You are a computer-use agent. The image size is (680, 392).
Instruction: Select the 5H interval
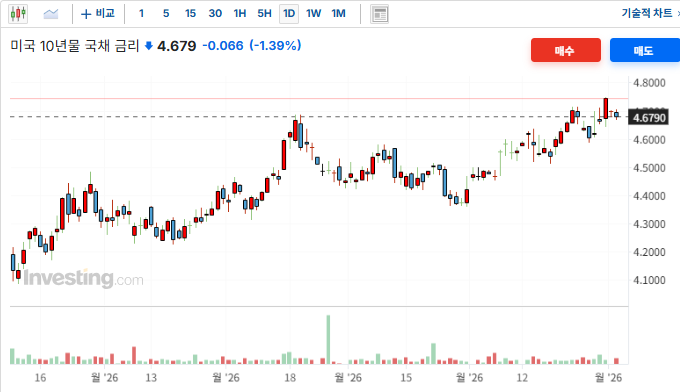click(265, 14)
